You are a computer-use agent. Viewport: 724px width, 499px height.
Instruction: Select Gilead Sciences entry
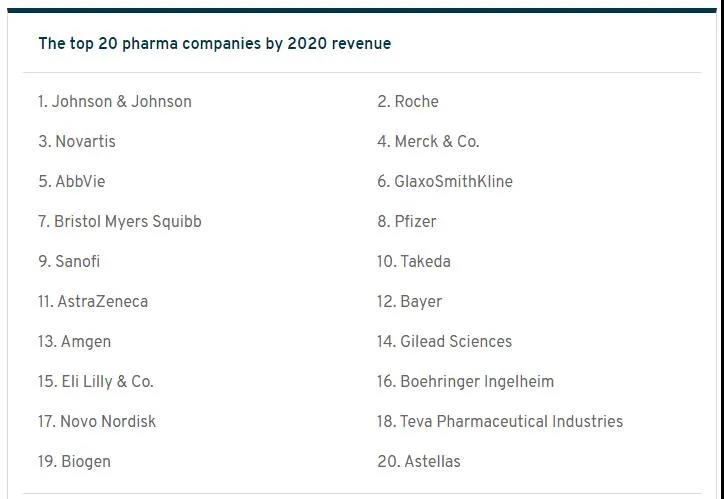[444, 342]
